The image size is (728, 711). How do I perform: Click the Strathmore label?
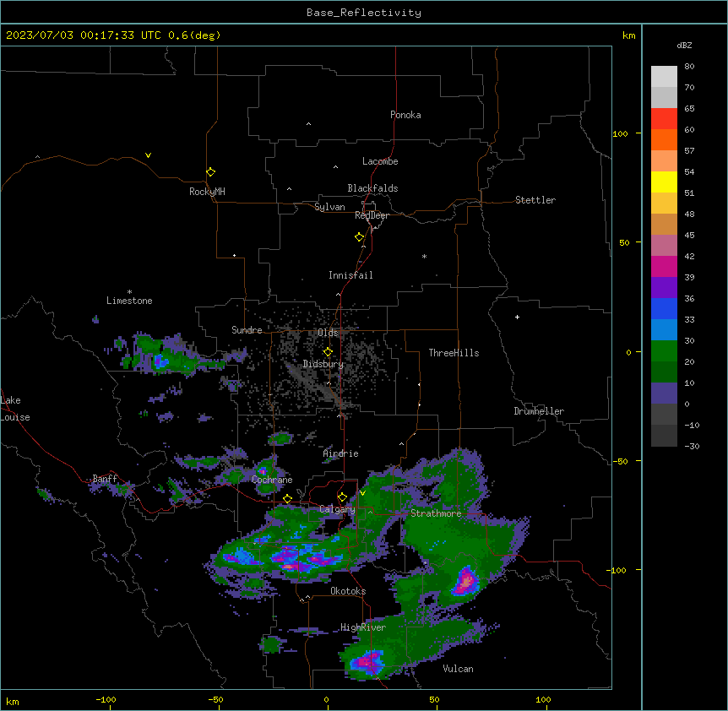[436, 513]
